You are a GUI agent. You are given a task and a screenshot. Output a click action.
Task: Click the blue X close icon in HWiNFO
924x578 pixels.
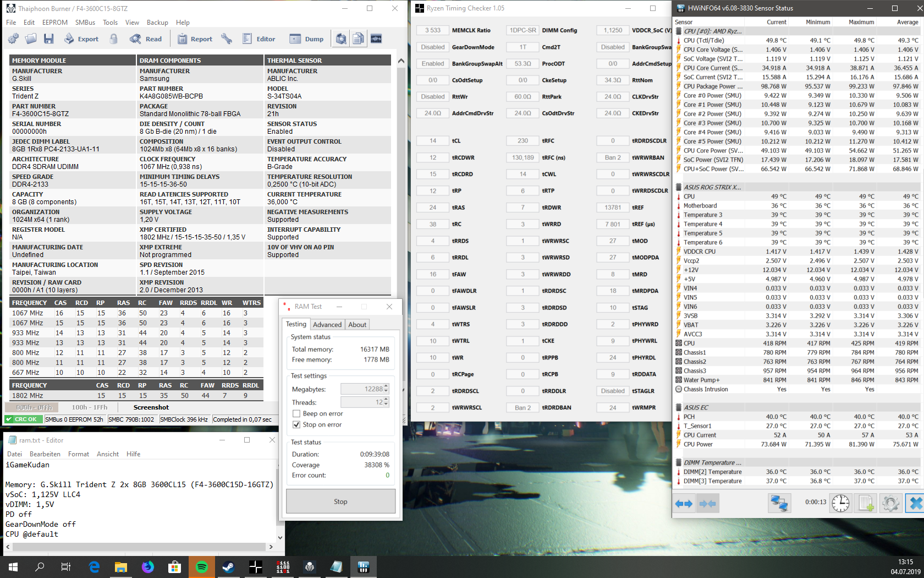click(915, 504)
